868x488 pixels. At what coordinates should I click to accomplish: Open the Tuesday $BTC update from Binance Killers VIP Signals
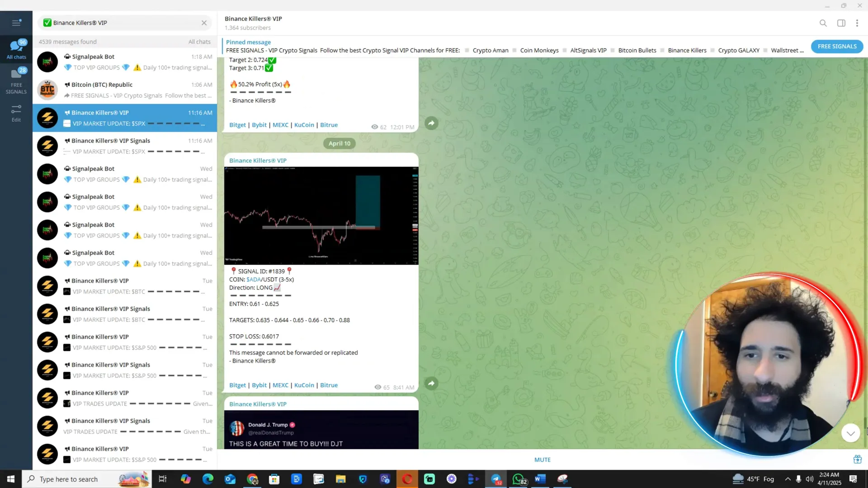[x=125, y=314]
